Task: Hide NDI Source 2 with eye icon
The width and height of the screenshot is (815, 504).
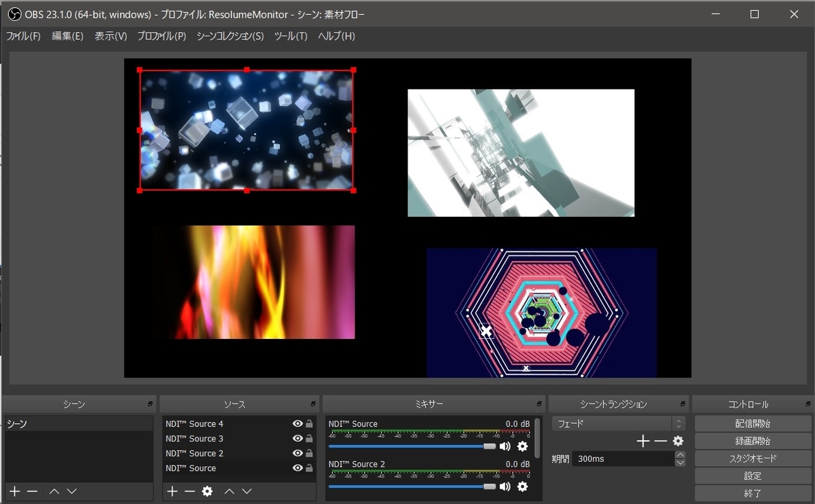Action: coord(297,454)
